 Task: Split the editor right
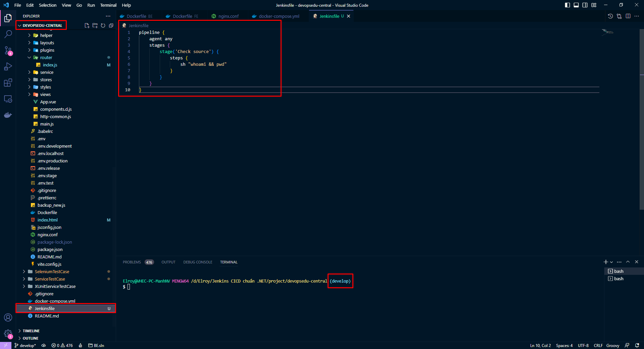pyautogui.click(x=628, y=16)
